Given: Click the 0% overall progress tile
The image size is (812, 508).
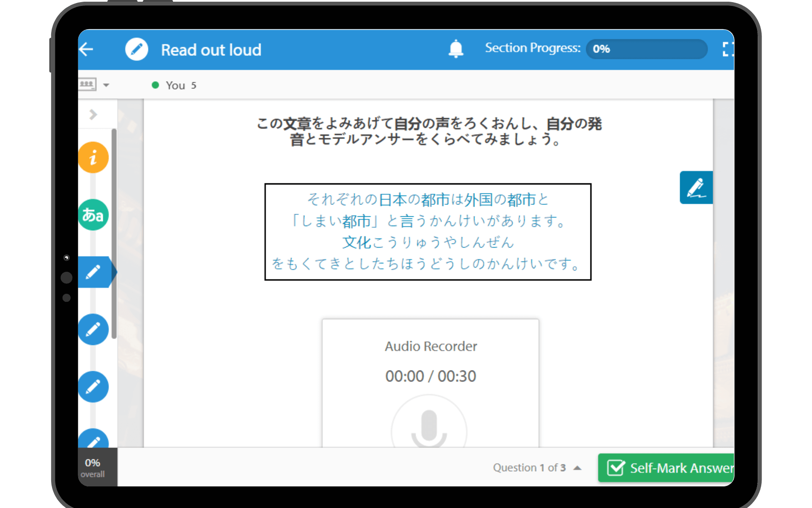Looking at the screenshot, I should (x=93, y=467).
